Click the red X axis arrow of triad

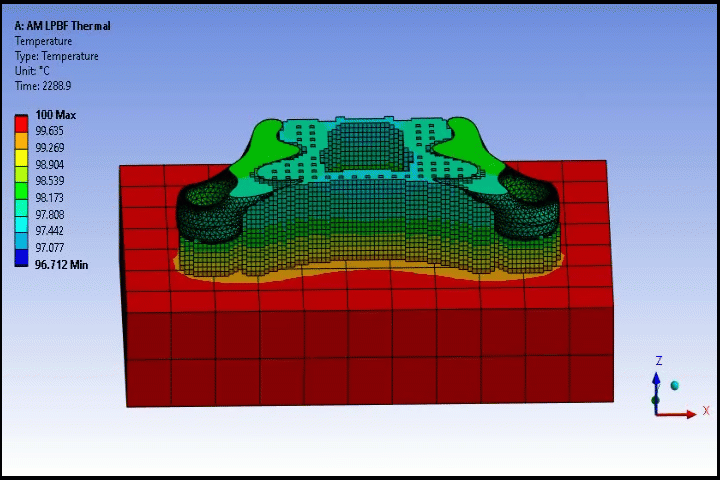click(x=676, y=414)
